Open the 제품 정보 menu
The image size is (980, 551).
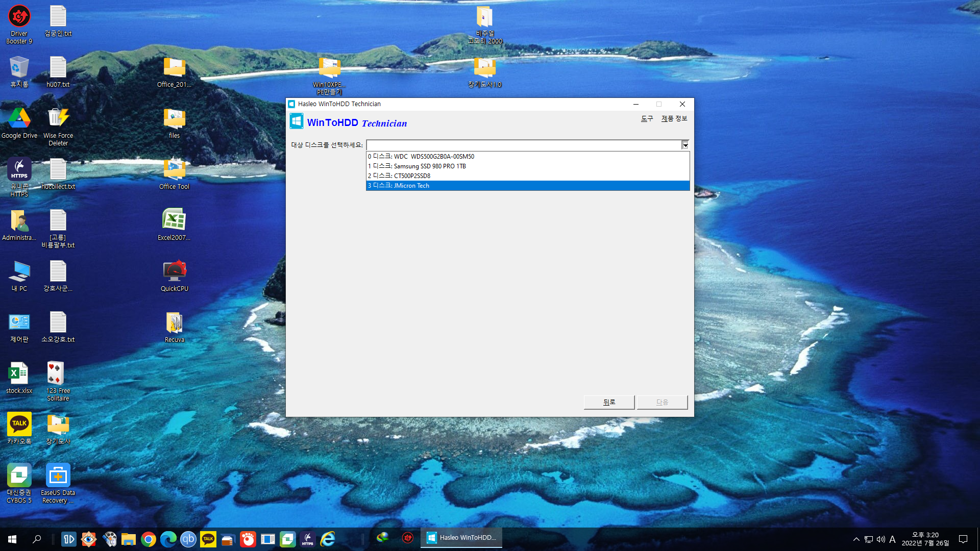pos(674,118)
